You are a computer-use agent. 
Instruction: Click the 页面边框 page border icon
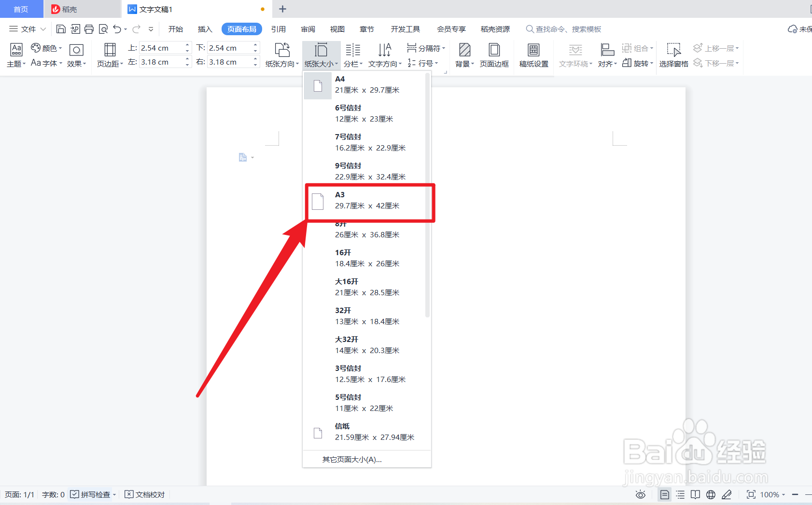coord(494,55)
